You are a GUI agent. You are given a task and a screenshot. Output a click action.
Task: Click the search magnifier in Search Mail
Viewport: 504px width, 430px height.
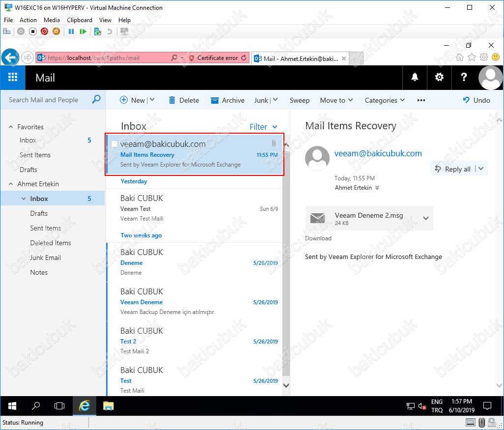[96, 99]
